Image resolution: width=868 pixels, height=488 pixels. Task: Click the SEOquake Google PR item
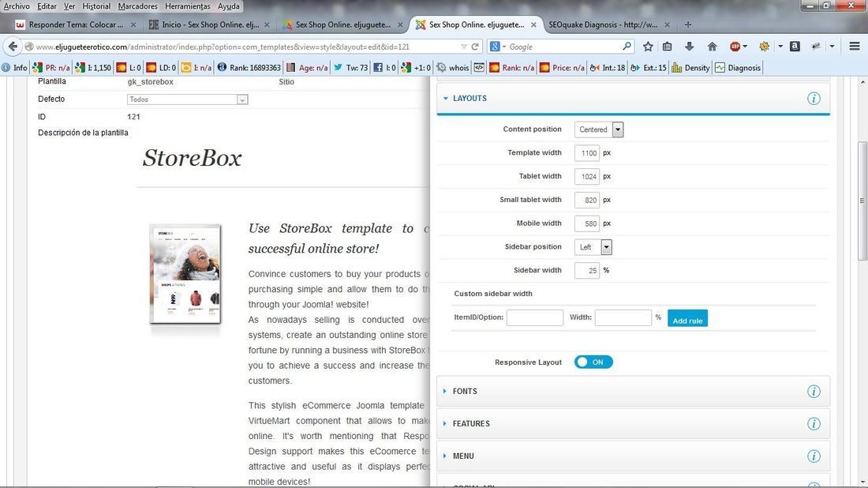click(x=51, y=68)
